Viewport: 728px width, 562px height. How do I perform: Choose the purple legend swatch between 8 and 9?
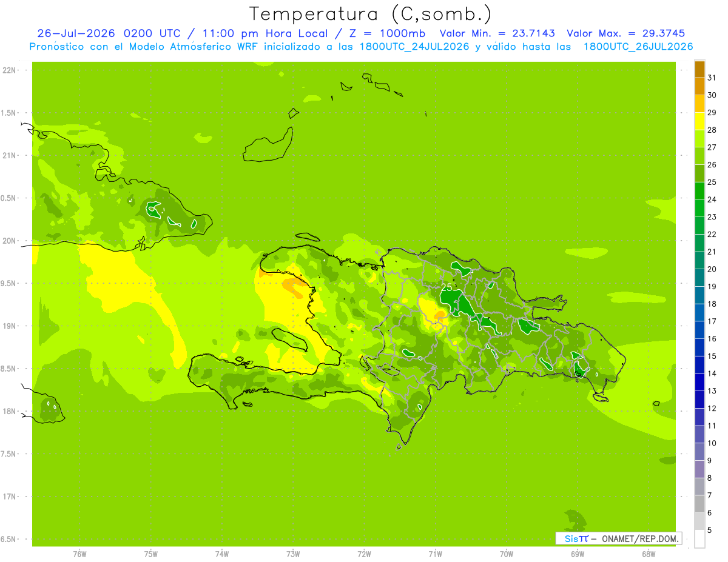tap(699, 469)
